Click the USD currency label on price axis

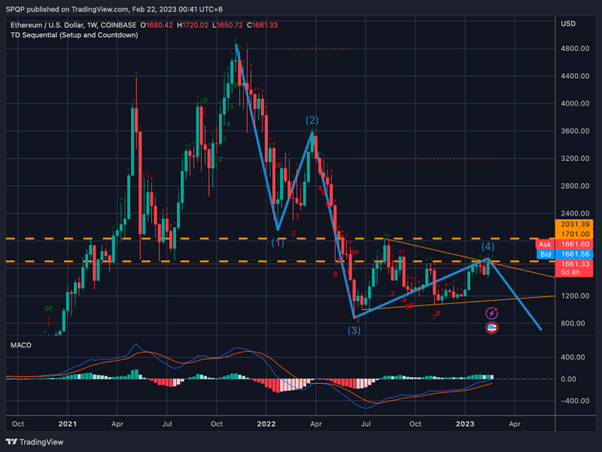point(568,24)
